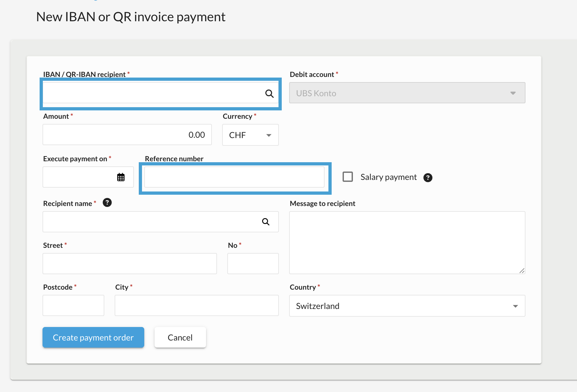Click the Street input field
The image size is (577, 392).
(129, 264)
